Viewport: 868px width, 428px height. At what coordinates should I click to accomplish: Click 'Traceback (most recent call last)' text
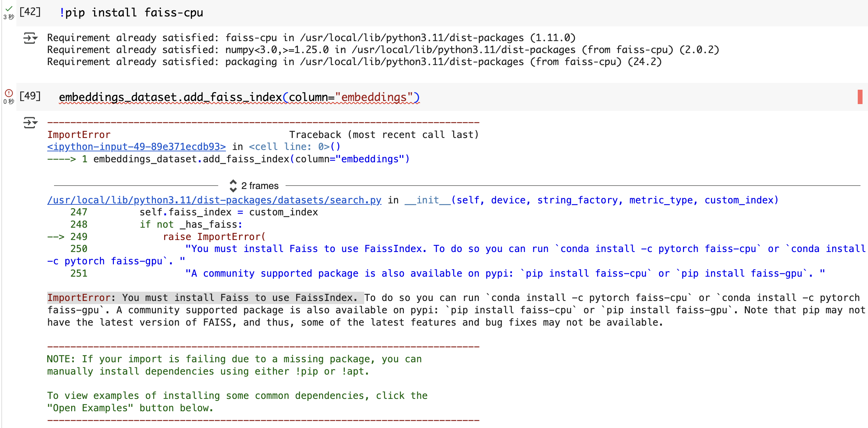[x=384, y=135]
